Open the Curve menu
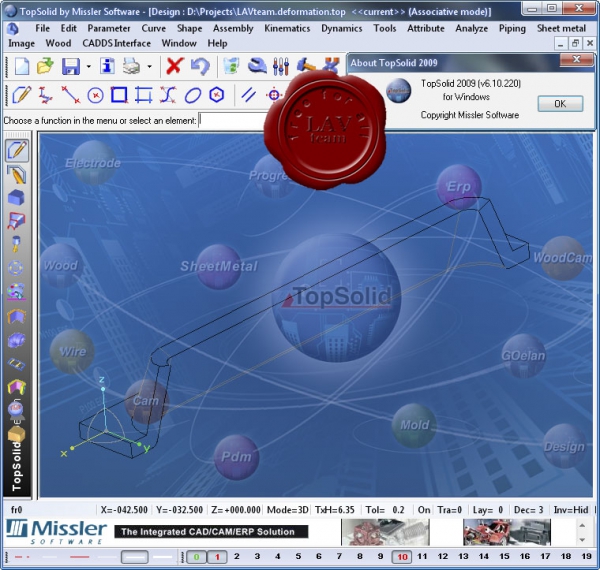The width and height of the screenshot is (600, 570). click(x=154, y=28)
